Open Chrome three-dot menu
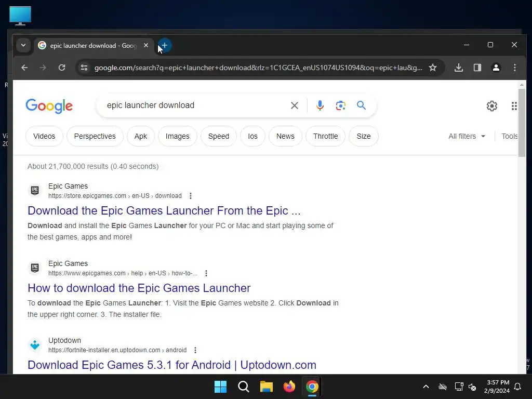Viewport: 532px width, 399px height. [x=515, y=68]
